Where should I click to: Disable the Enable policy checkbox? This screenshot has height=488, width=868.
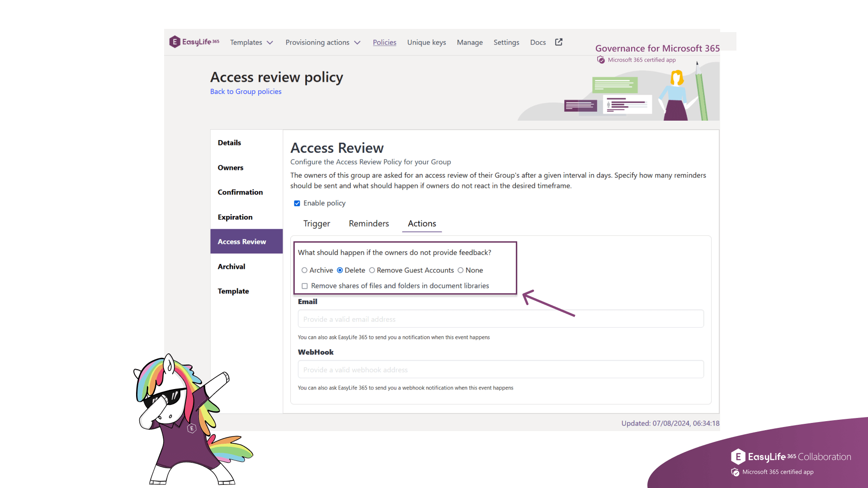point(297,203)
